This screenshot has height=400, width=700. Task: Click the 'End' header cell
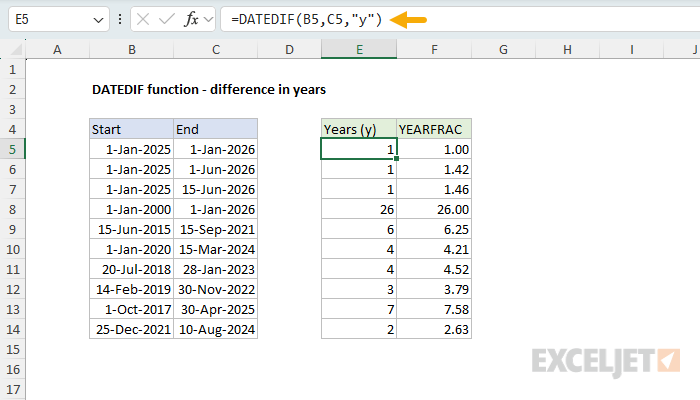click(x=216, y=129)
